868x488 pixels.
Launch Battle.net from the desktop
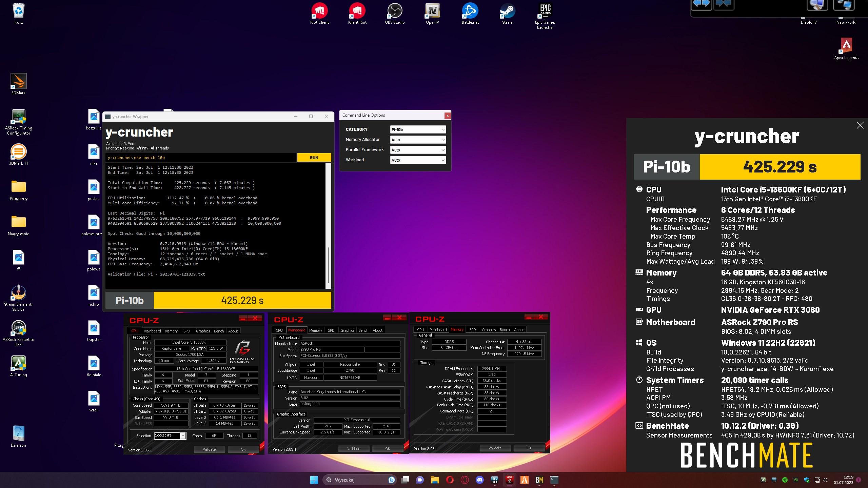470,14
